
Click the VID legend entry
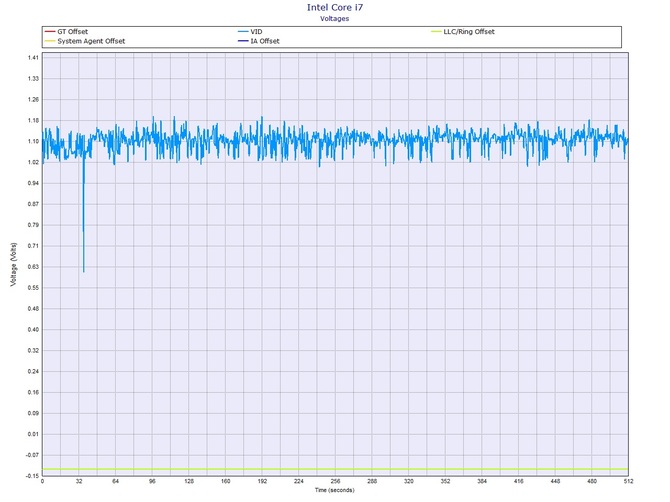(250, 32)
